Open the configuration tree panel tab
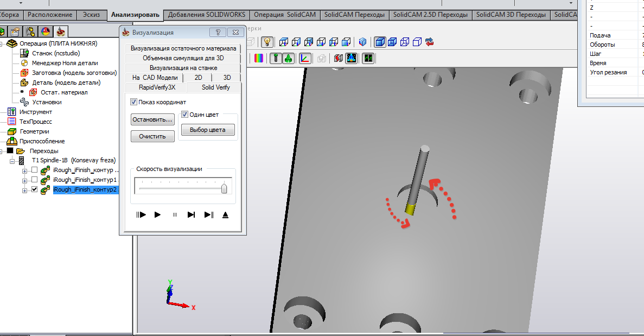 tap(30, 31)
